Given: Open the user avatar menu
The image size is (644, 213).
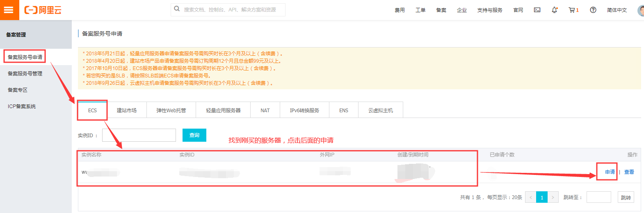Looking at the screenshot, I should click(641, 10).
